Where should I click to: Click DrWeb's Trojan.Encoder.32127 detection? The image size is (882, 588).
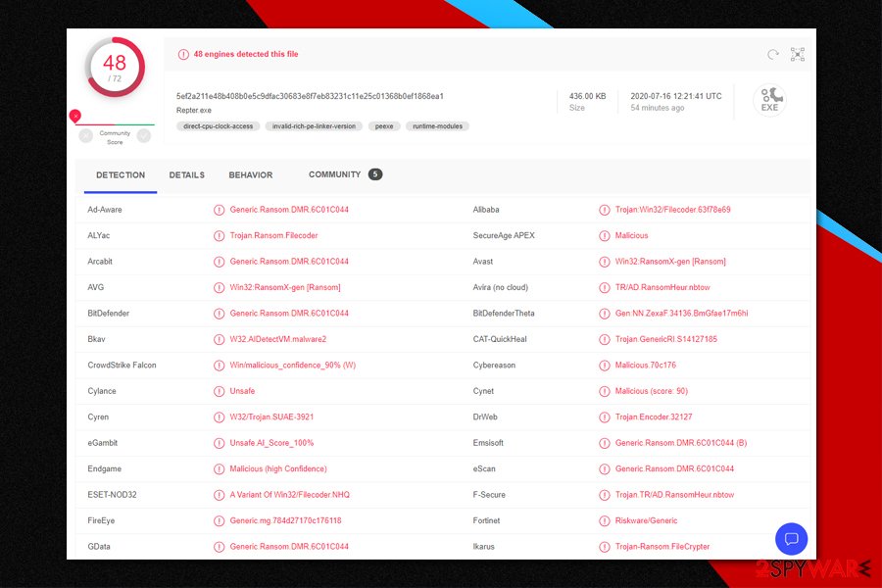(654, 416)
